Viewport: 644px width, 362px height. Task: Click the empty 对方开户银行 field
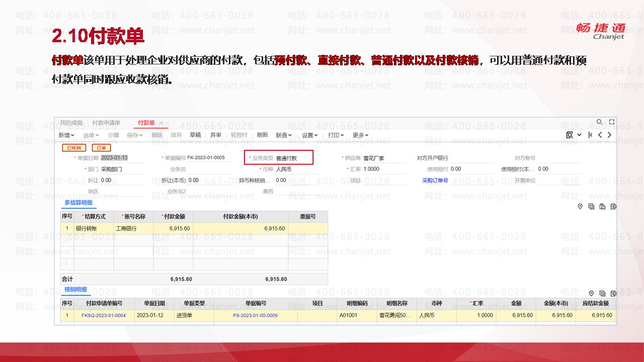tap(472, 158)
